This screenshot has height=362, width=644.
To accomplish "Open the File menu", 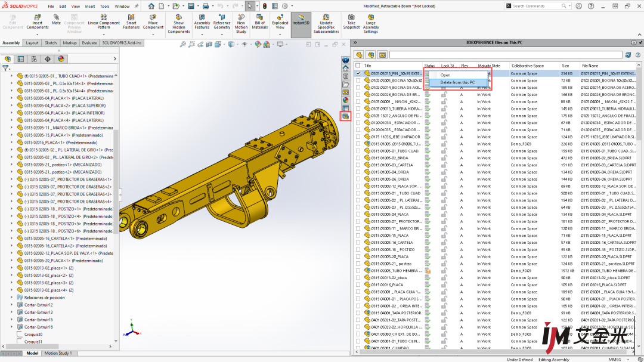I will pyautogui.click(x=51, y=6).
